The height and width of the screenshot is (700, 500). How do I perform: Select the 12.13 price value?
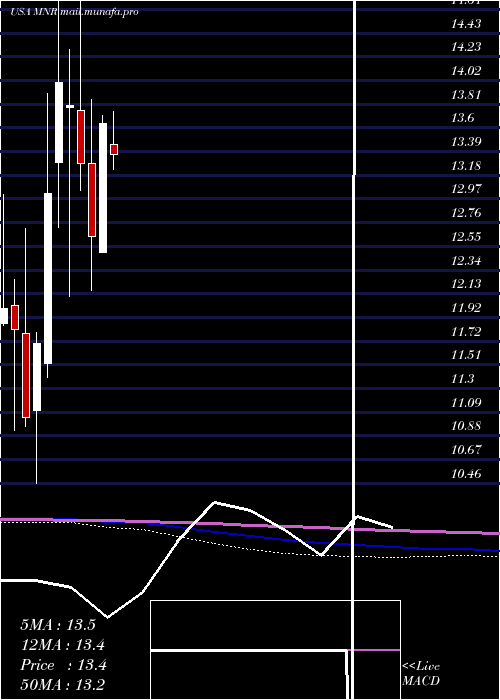tap(466, 284)
